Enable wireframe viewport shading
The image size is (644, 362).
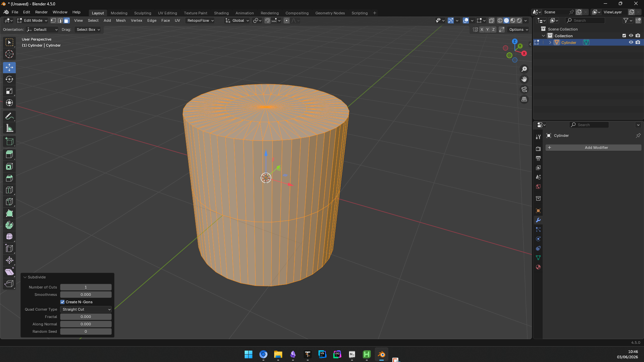coord(500,20)
